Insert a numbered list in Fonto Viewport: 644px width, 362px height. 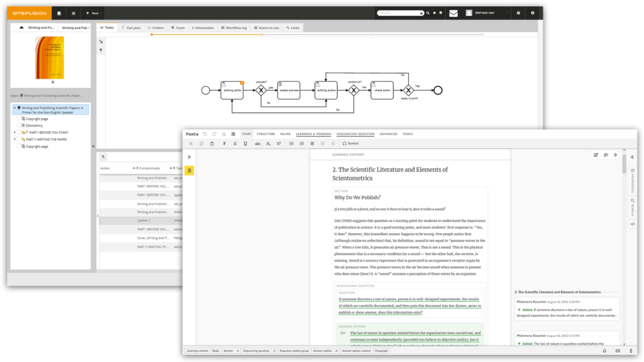coord(301,144)
